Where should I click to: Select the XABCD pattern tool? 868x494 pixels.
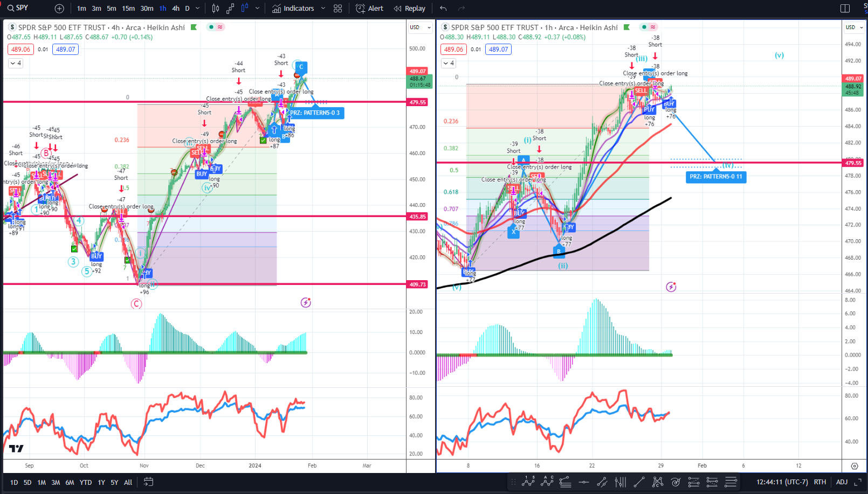coord(657,482)
